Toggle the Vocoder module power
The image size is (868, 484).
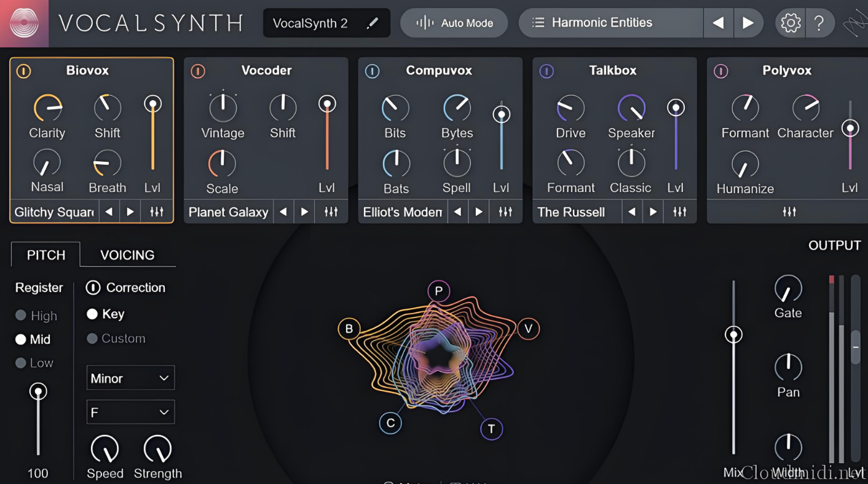point(197,71)
